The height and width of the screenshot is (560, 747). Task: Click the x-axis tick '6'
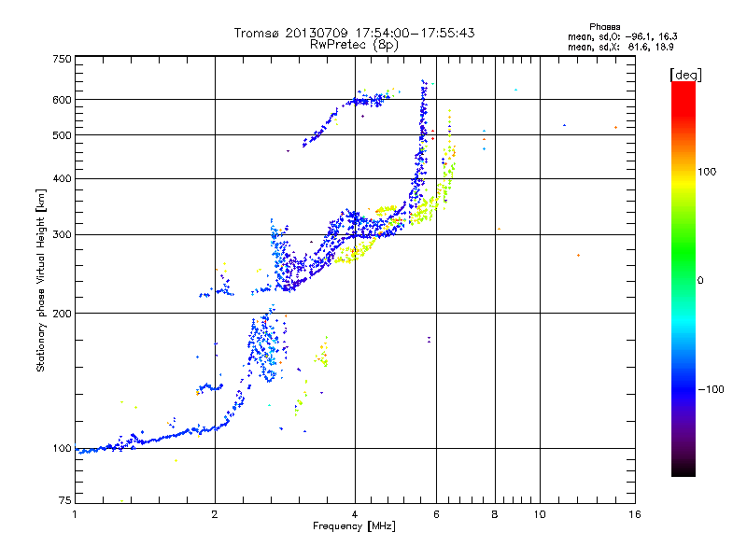pyautogui.click(x=436, y=514)
